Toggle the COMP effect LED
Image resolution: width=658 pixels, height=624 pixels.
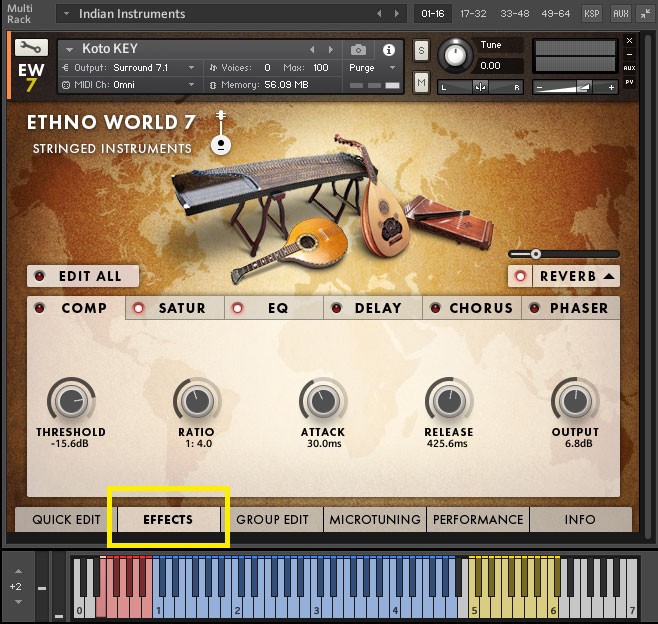tap(40, 308)
